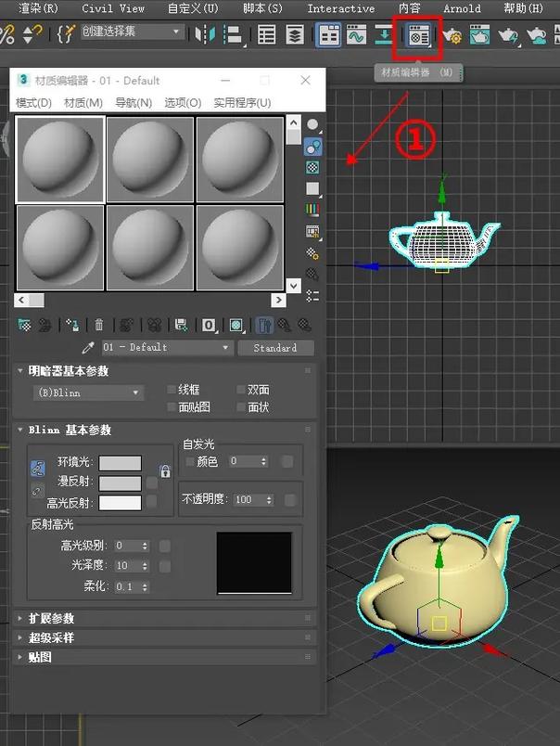Toggle checkered Background icon in editor

(312, 167)
